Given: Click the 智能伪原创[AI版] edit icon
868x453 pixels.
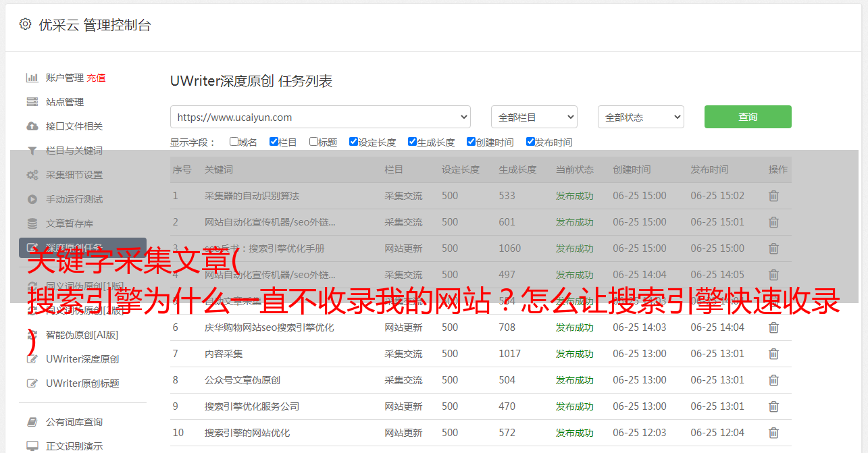Looking at the screenshot, I should (32, 334).
